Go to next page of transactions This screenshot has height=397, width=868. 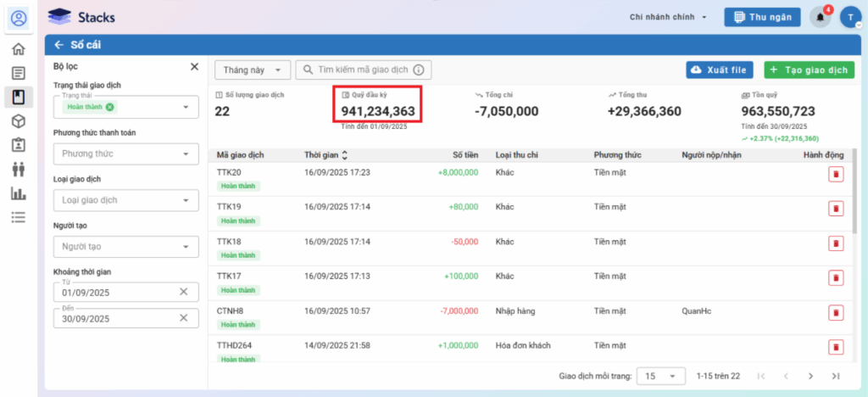point(810,376)
